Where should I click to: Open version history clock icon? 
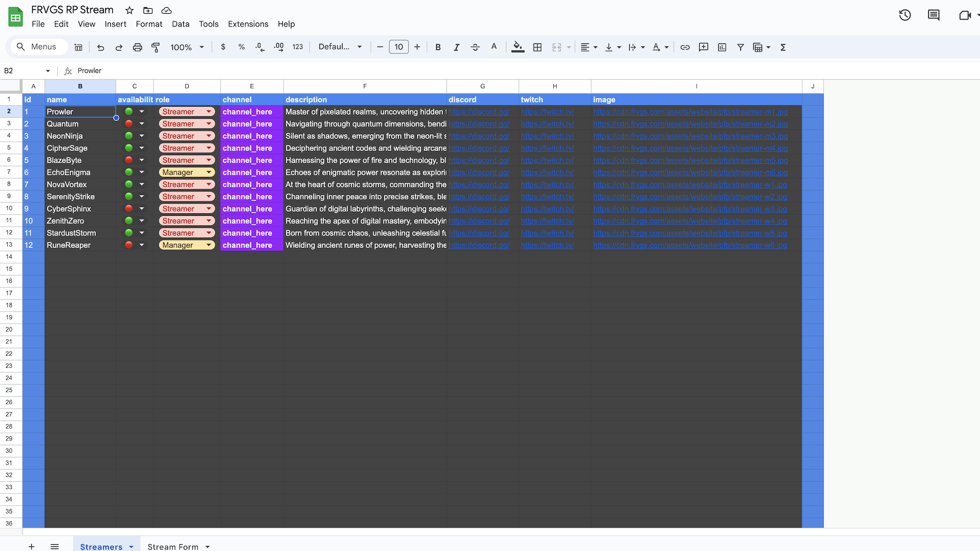905,15
